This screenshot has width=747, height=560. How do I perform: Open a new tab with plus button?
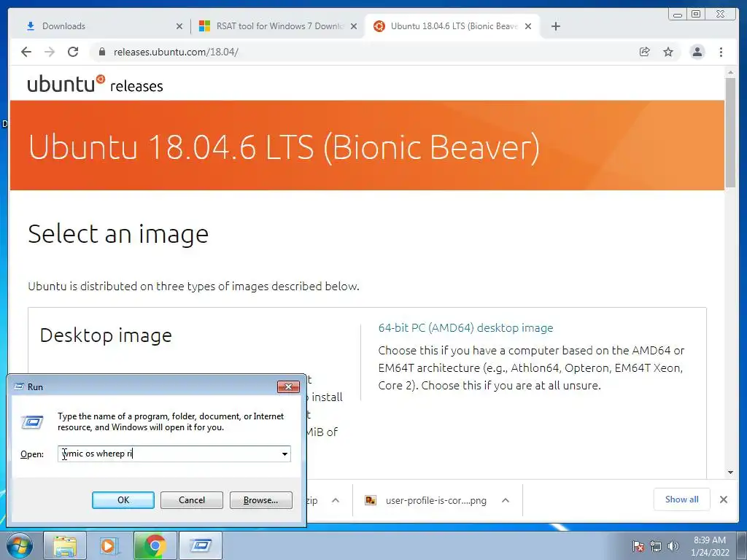(555, 26)
